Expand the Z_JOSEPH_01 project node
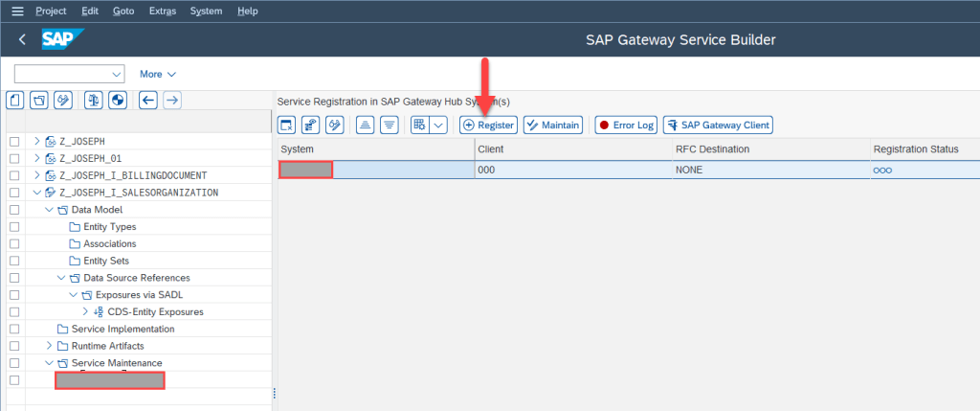Viewport: 980px width, 411px height. tap(37, 158)
